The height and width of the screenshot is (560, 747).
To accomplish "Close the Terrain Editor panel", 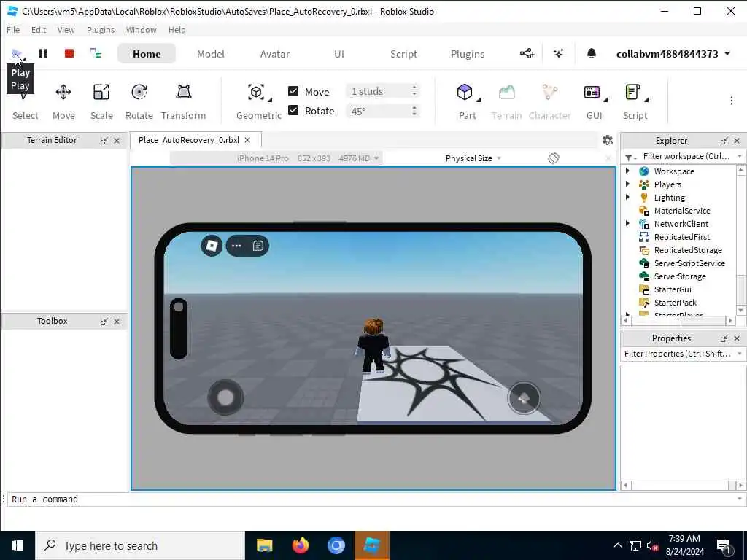I will [117, 141].
